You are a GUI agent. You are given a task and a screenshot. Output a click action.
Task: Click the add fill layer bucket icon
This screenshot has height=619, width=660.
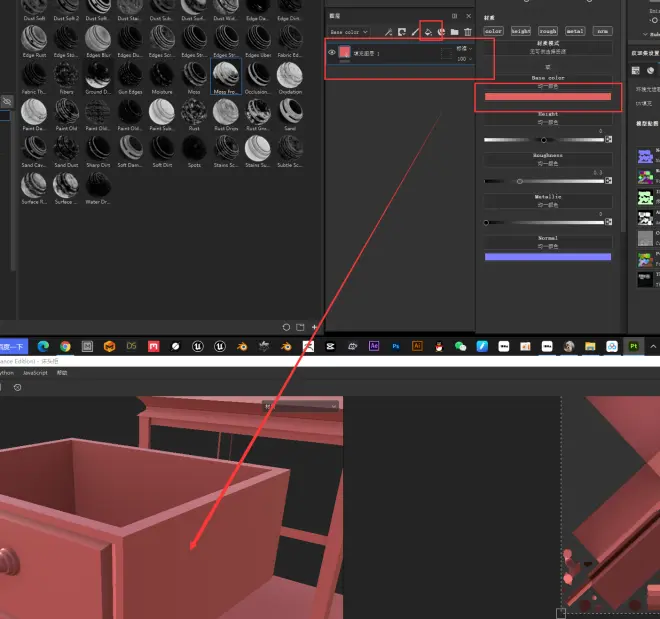pyautogui.click(x=428, y=32)
